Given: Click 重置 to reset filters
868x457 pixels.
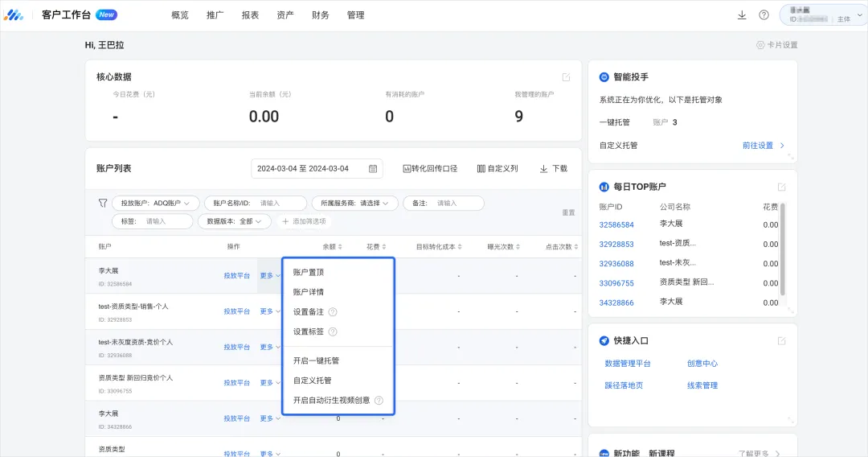Looking at the screenshot, I should coord(568,212).
